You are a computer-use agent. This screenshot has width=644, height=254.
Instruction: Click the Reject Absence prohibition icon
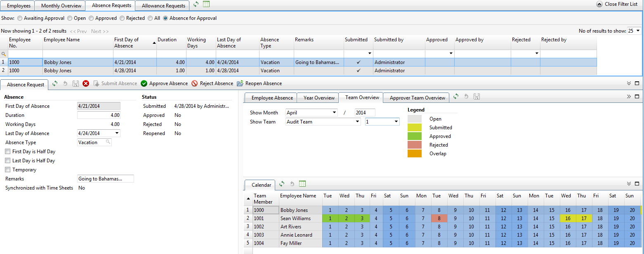[x=195, y=83]
